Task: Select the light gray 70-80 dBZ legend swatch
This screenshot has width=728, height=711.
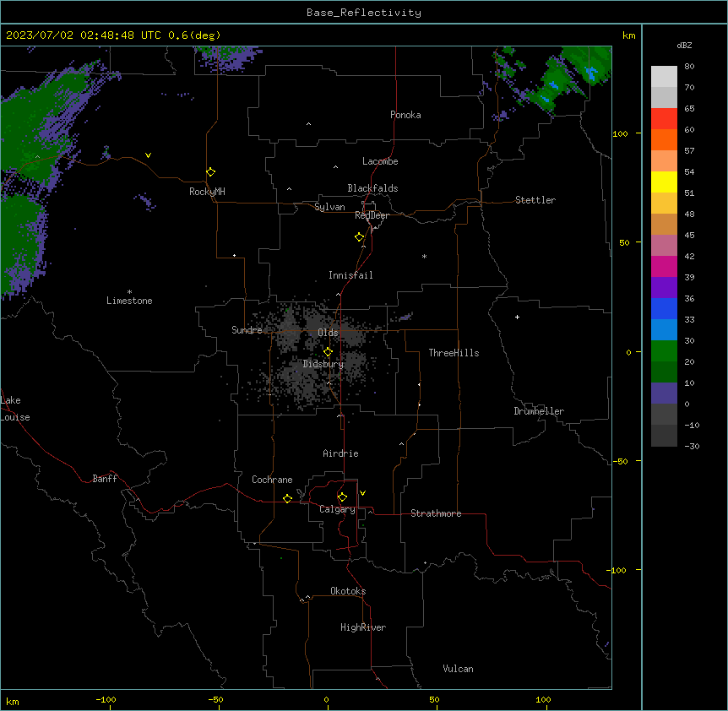Action: click(664, 76)
